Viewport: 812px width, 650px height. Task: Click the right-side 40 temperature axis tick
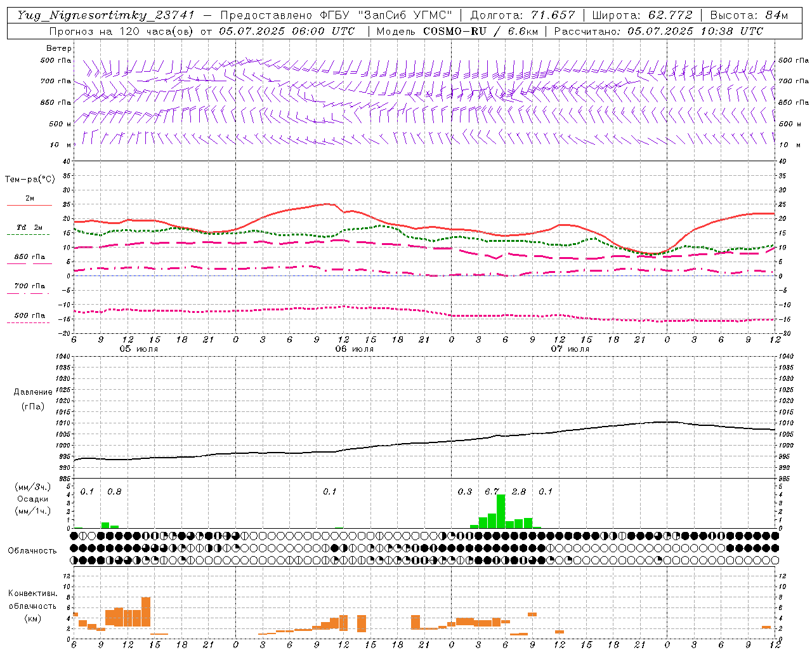(782, 161)
